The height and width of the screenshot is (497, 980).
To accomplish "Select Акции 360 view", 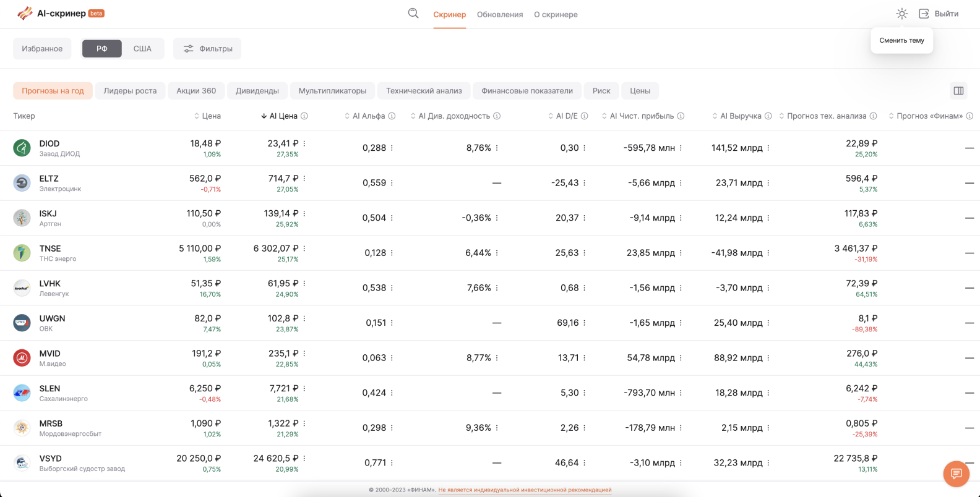I will [x=196, y=91].
